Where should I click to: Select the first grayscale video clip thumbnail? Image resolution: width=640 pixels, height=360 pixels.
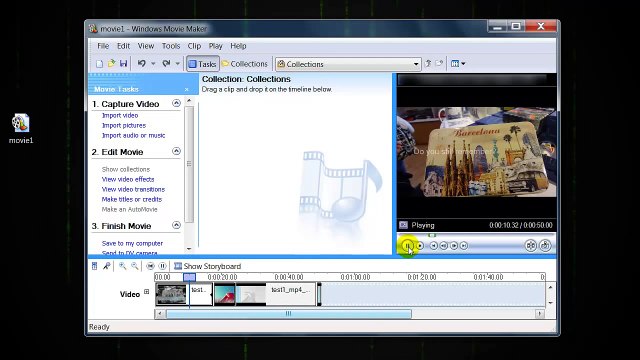[x=171, y=294]
